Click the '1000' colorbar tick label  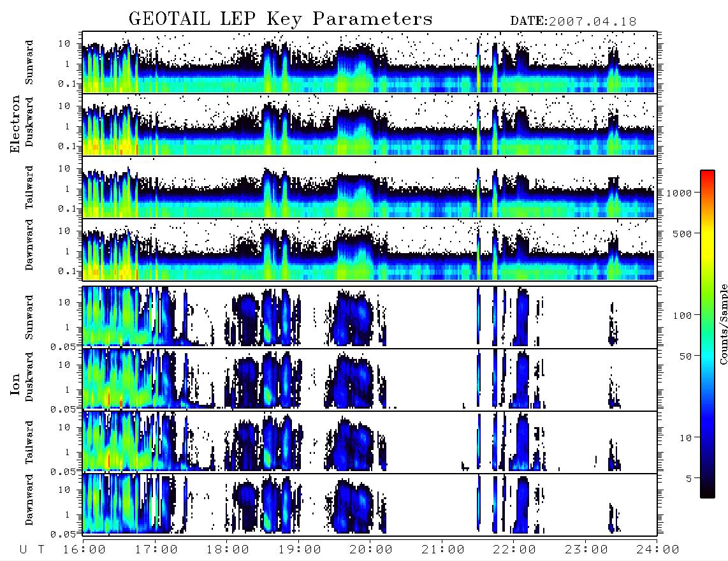click(680, 193)
